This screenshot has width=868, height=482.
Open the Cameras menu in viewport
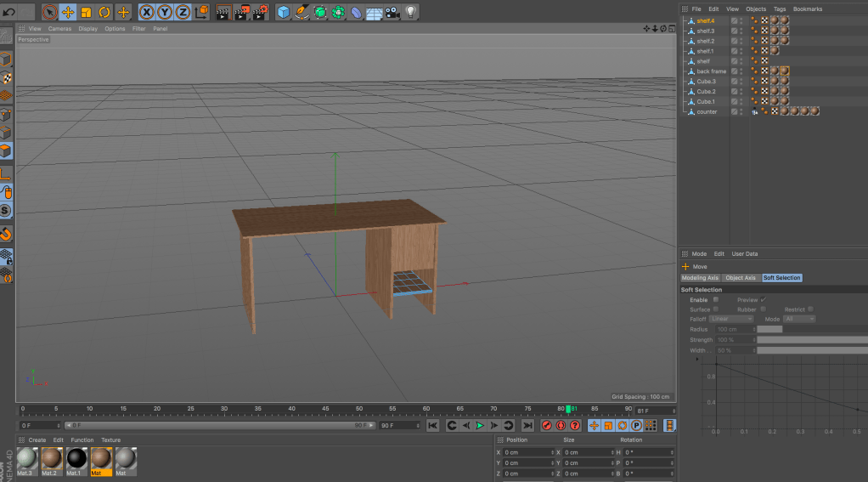point(59,29)
